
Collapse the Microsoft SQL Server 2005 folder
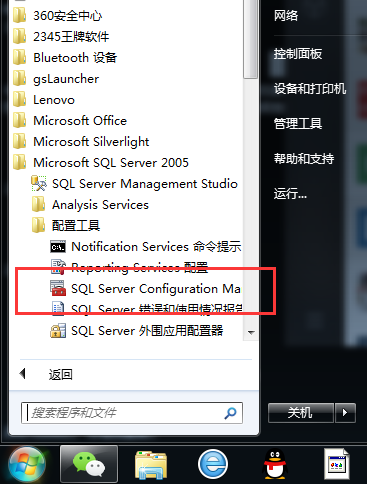coord(101,163)
